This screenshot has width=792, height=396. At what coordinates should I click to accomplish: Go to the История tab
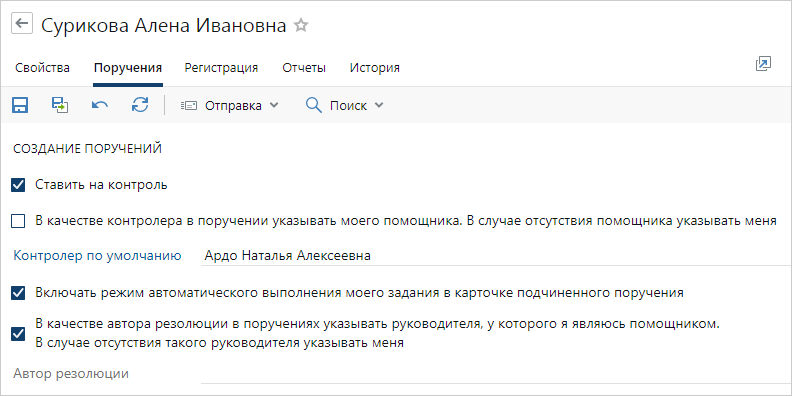375,68
